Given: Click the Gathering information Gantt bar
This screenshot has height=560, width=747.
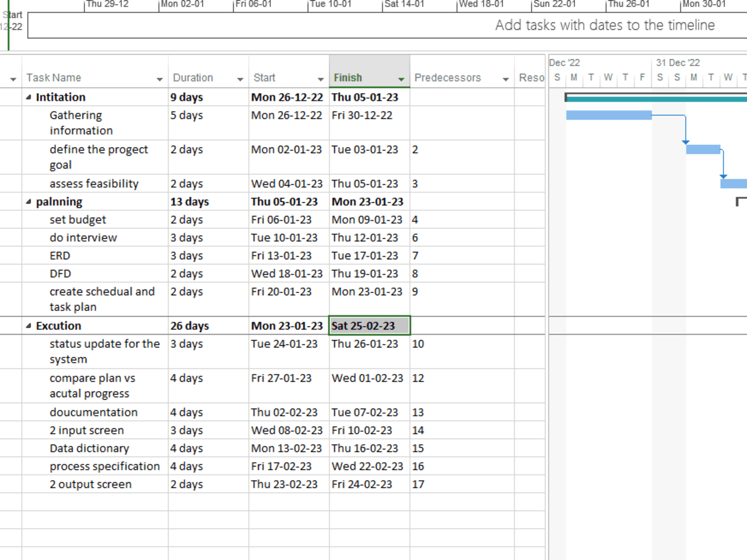Looking at the screenshot, I should (x=609, y=115).
